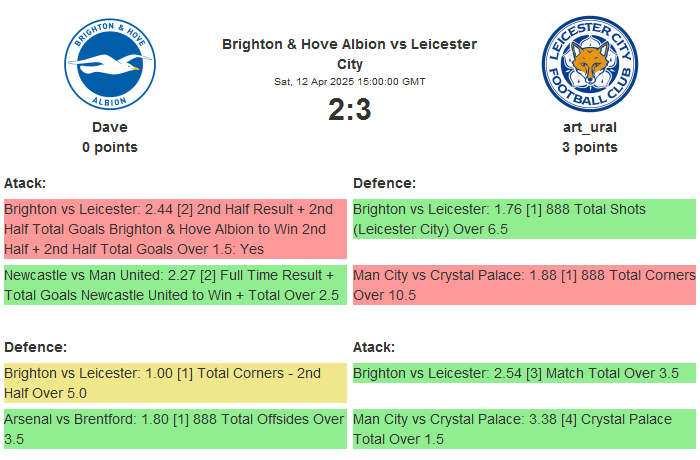The height and width of the screenshot is (460, 700).
Task: Click the Leicester City Total Shots bet
Action: (x=523, y=219)
